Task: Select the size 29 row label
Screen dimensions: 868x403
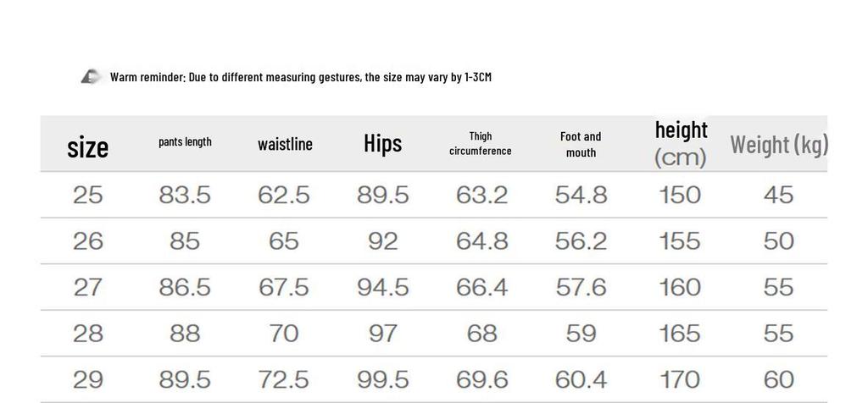Action: coord(88,379)
